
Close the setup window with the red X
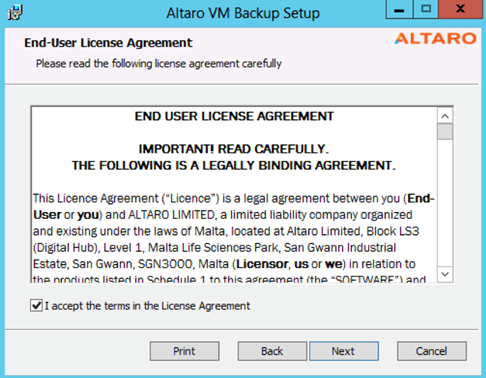(x=460, y=9)
